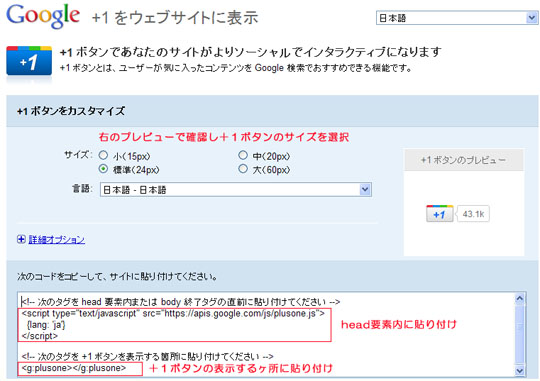Open the page language dropdown showing 日本語

coord(457,18)
